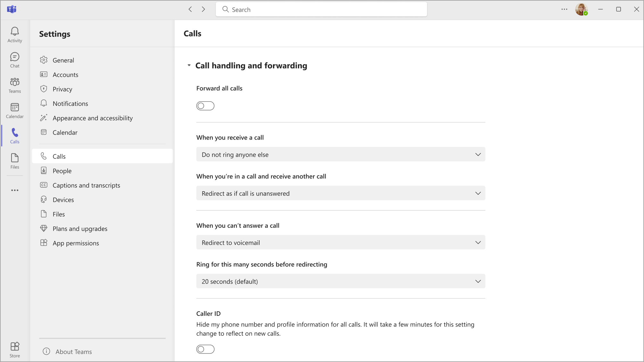Toggle the Forward all calls switch

click(x=205, y=106)
